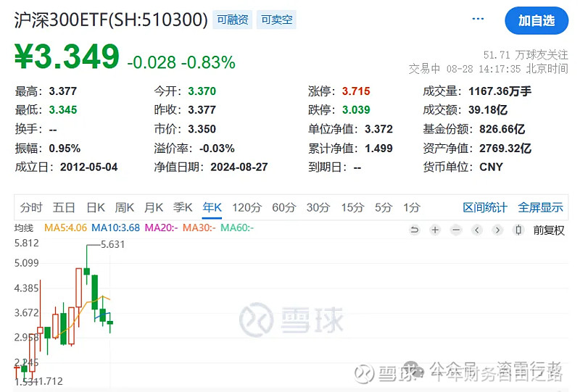Click the 可卖空 tag
580x392 pixels.
(276, 20)
